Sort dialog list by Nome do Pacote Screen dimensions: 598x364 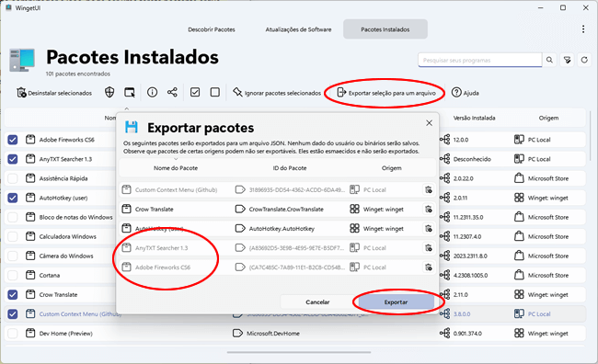tap(176, 167)
